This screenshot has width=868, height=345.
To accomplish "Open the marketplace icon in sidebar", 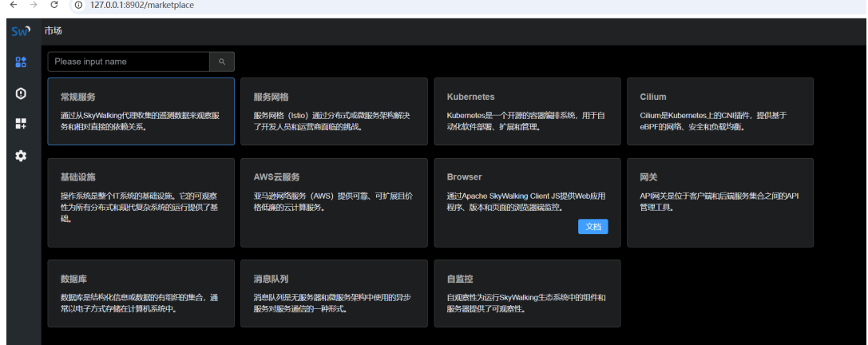I will (21, 62).
